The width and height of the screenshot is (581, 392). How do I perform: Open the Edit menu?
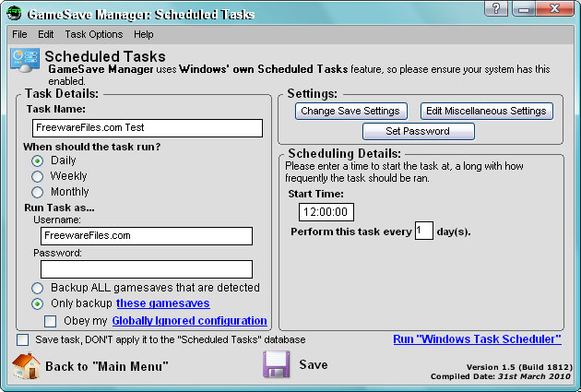45,34
